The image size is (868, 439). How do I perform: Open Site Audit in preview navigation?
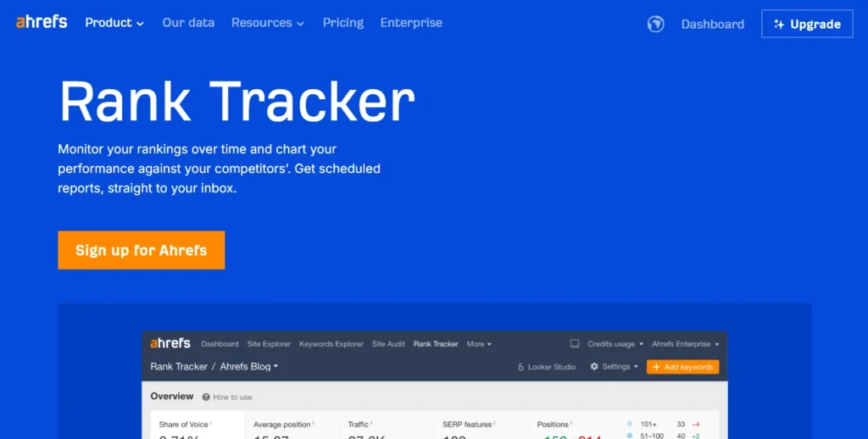click(388, 344)
